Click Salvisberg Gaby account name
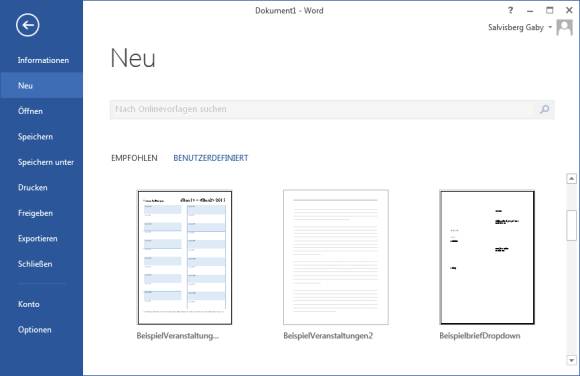The image size is (580, 376). click(516, 27)
